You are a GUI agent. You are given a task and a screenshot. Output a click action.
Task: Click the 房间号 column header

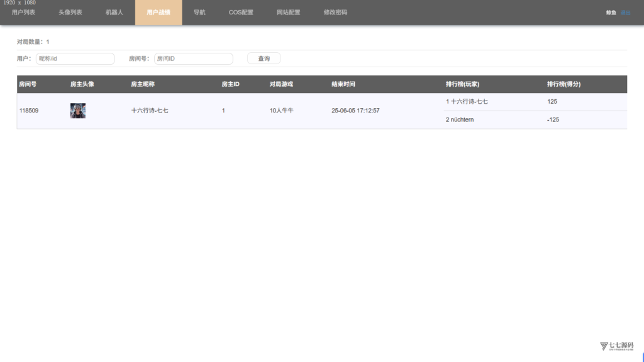click(x=28, y=84)
